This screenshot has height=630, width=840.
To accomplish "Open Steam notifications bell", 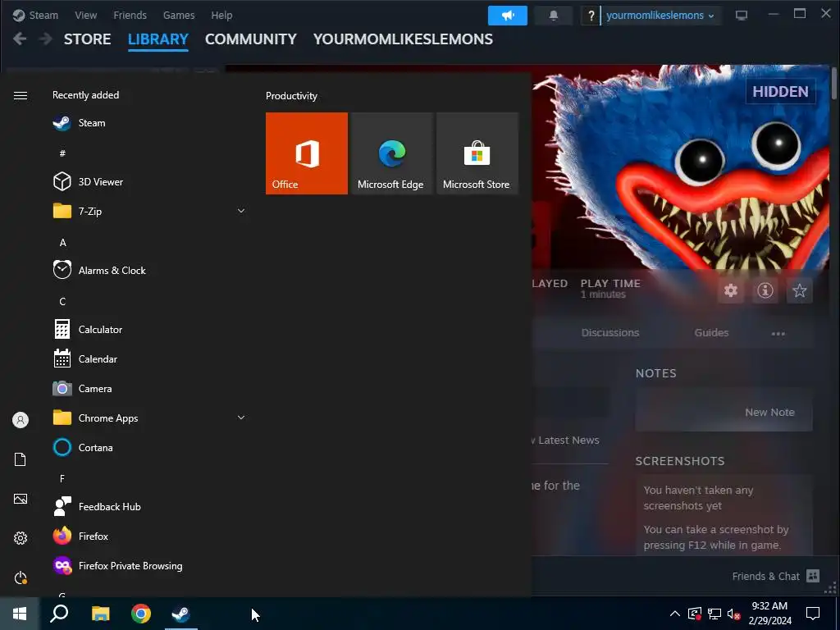I will (x=554, y=16).
